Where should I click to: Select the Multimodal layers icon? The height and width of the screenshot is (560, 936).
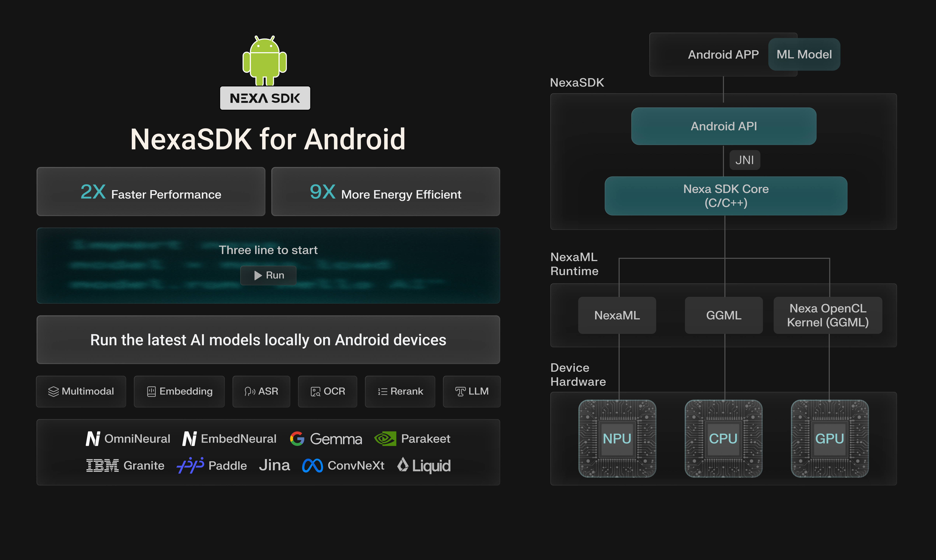click(54, 392)
